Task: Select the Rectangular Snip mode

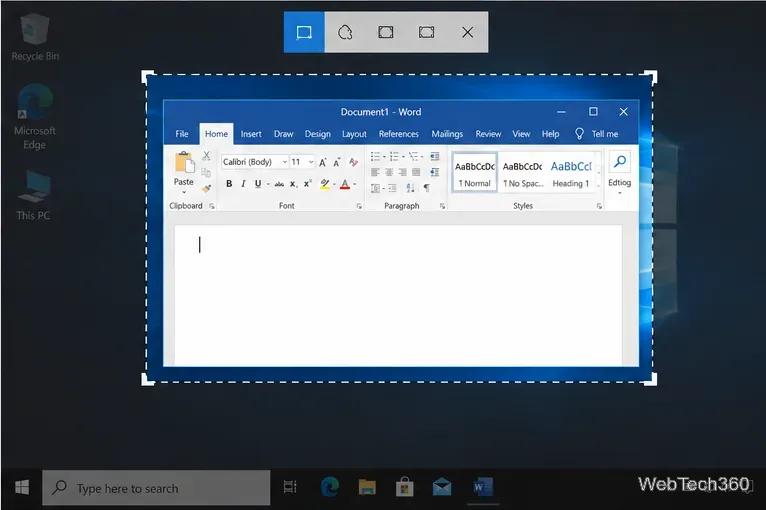Action: tap(304, 32)
